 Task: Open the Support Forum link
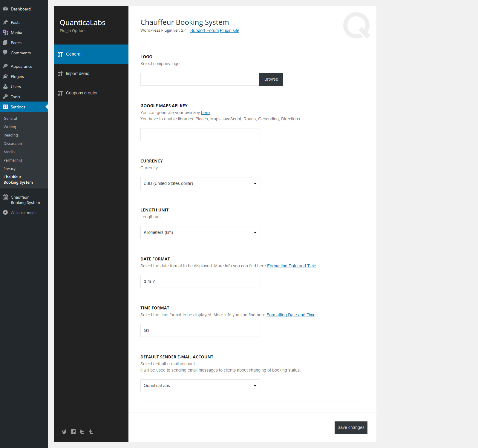point(204,30)
